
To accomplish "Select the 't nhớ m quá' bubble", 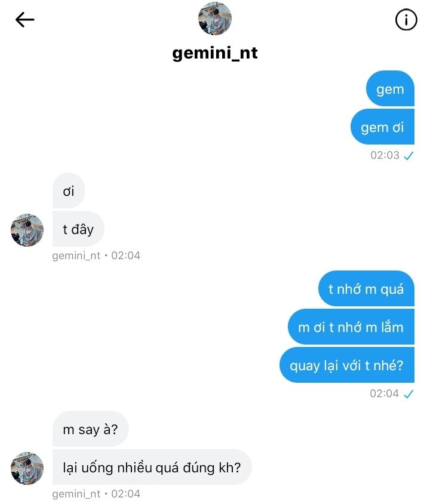I will pos(366,288).
